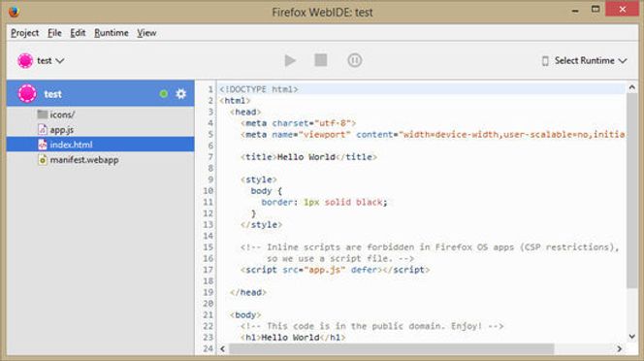This screenshot has height=361, width=644.
Task: Open the File menu
Action: point(54,33)
